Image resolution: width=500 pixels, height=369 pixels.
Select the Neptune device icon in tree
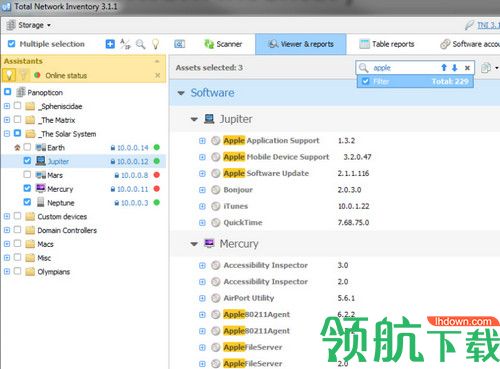[41, 202]
